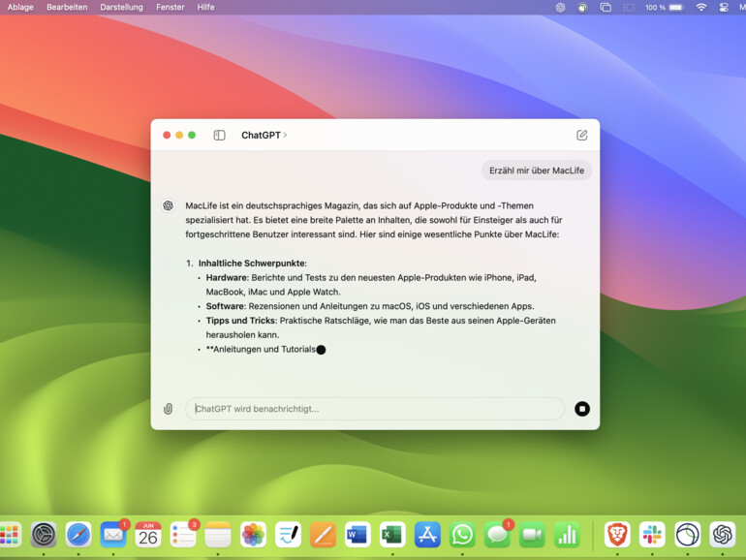Expand the ChatGPT model chevron in title
The width and height of the screenshot is (746, 560).
285,135
